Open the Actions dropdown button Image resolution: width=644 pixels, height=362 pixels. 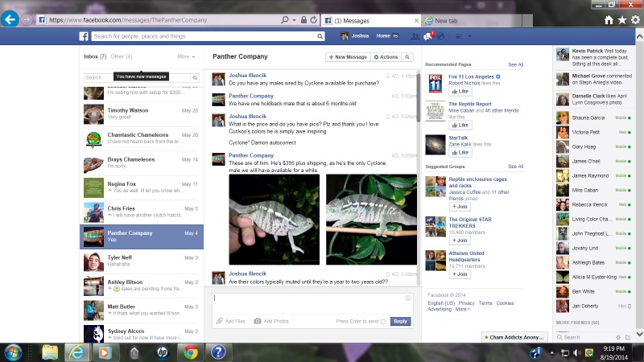[386, 57]
